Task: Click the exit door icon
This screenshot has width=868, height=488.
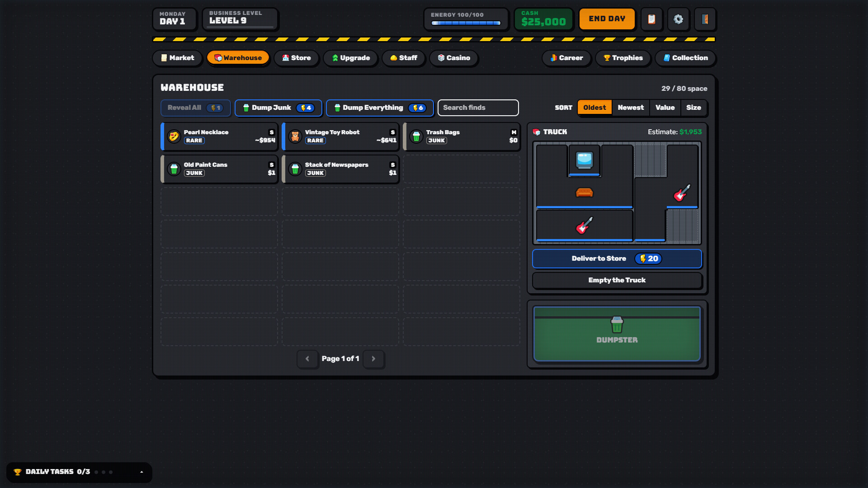Action: [705, 19]
